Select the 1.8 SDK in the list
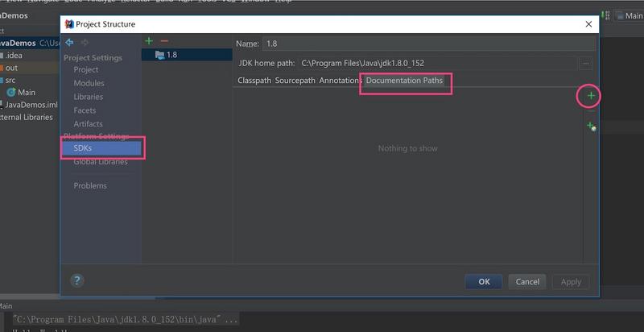This screenshot has width=644, height=332. point(188,55)
